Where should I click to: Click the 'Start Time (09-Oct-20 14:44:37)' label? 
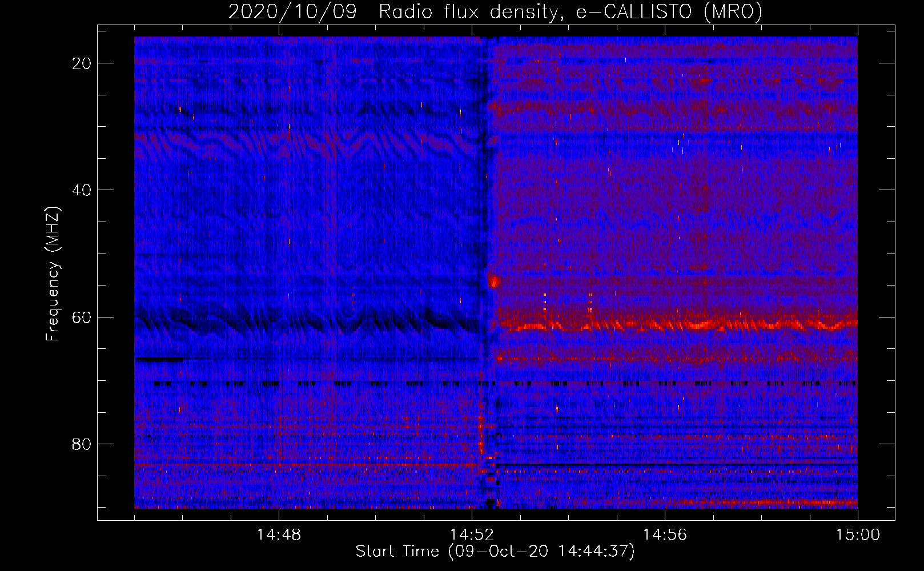(x=495, y=552)
